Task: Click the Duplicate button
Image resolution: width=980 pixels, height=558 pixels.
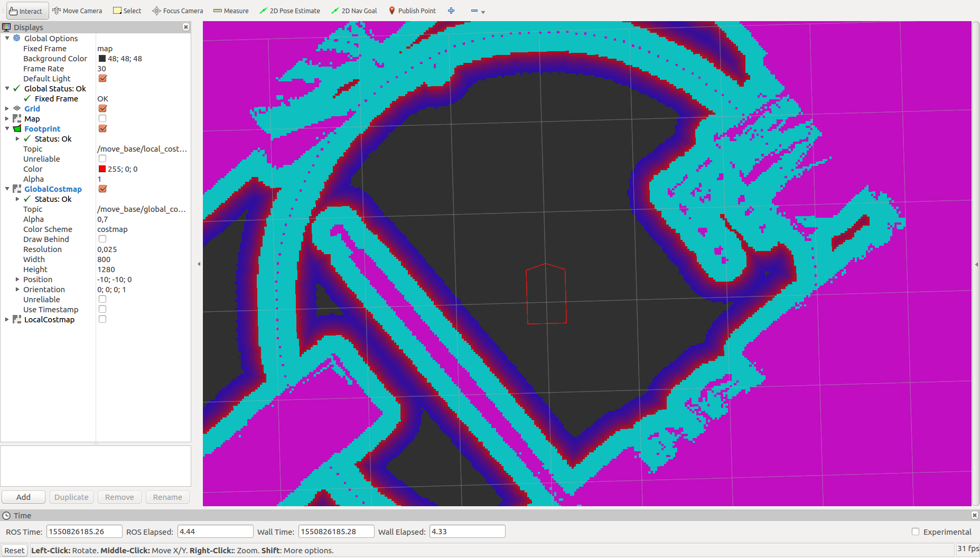Action: [x=71, y=497]
